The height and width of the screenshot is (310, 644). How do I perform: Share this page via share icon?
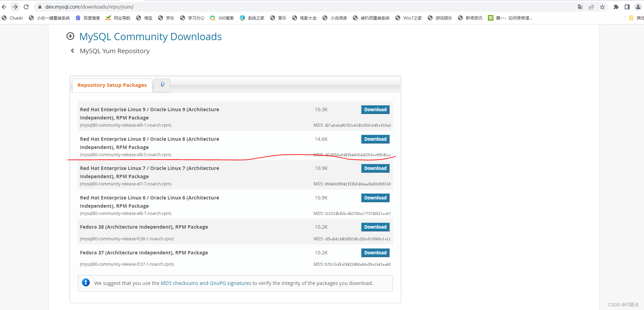(591, 7)
